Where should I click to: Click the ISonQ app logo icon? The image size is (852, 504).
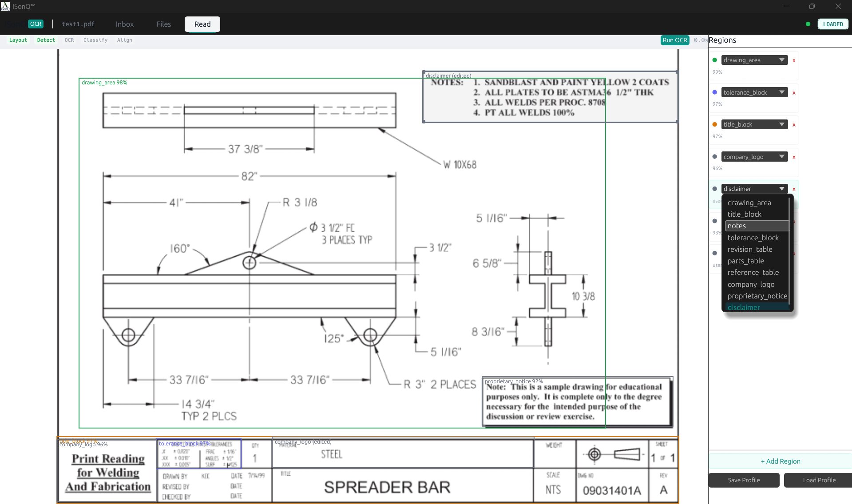click(5, 6)
